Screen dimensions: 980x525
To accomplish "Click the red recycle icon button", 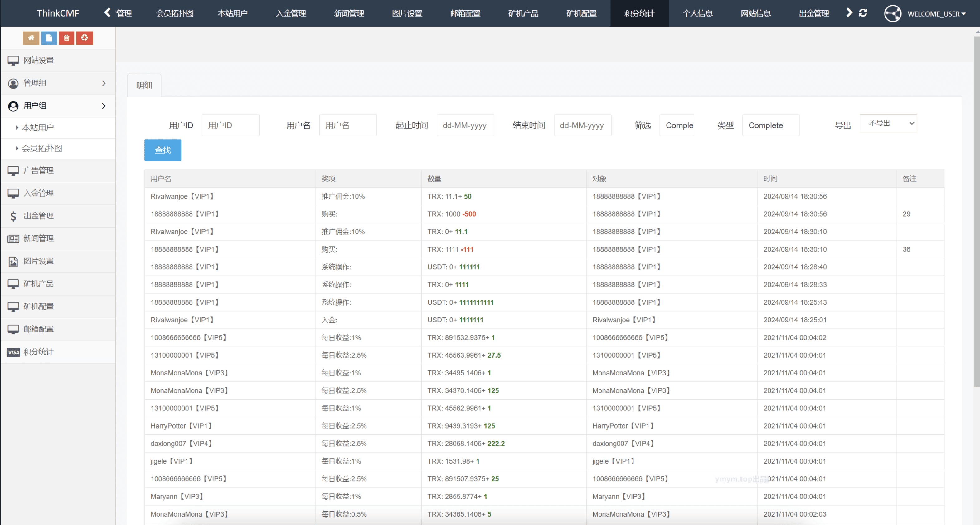I will 85,38.
